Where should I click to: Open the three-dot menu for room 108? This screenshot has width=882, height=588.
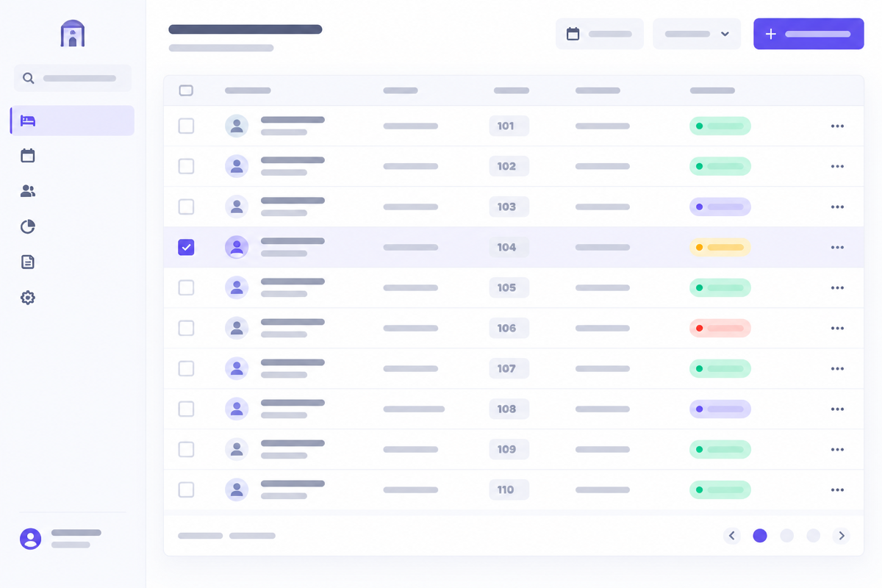837,409
